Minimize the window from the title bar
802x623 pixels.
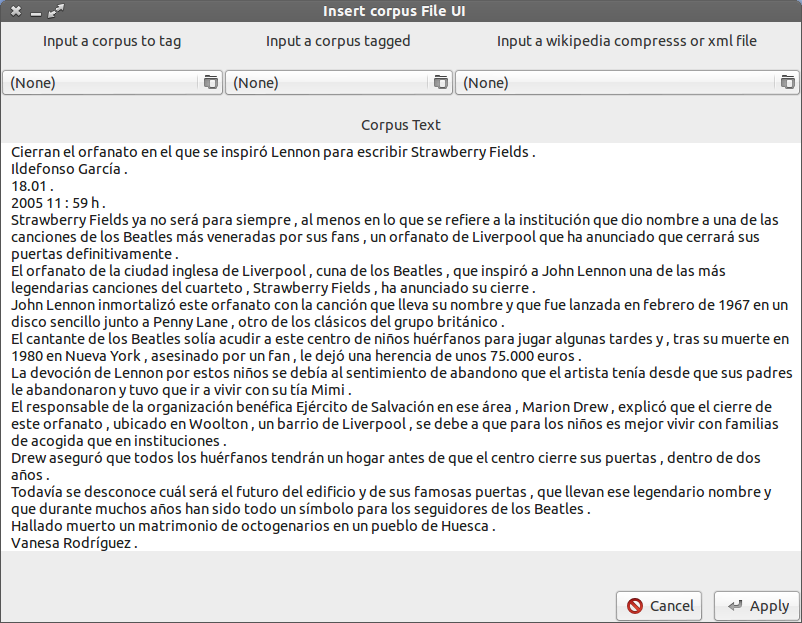tap(35, 12)
